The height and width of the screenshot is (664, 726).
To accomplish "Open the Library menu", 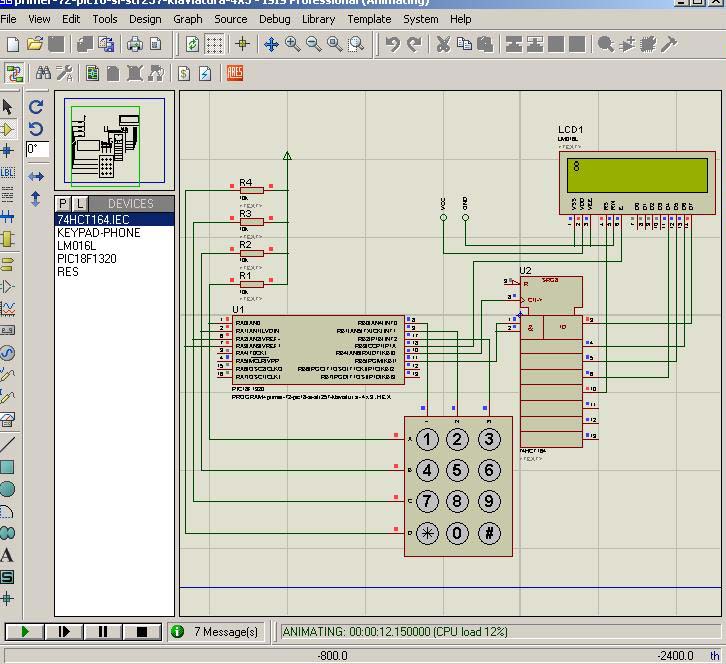I will point(318,18).
